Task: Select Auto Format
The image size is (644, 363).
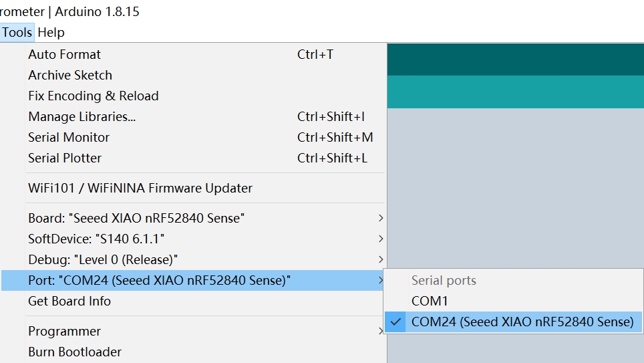Action: click(x=194, y=54)
